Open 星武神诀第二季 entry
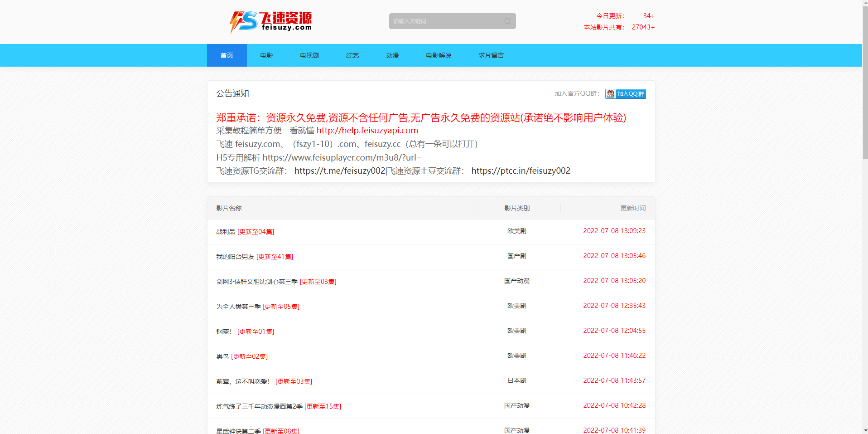Screen dimensions: 868x434 258,431
